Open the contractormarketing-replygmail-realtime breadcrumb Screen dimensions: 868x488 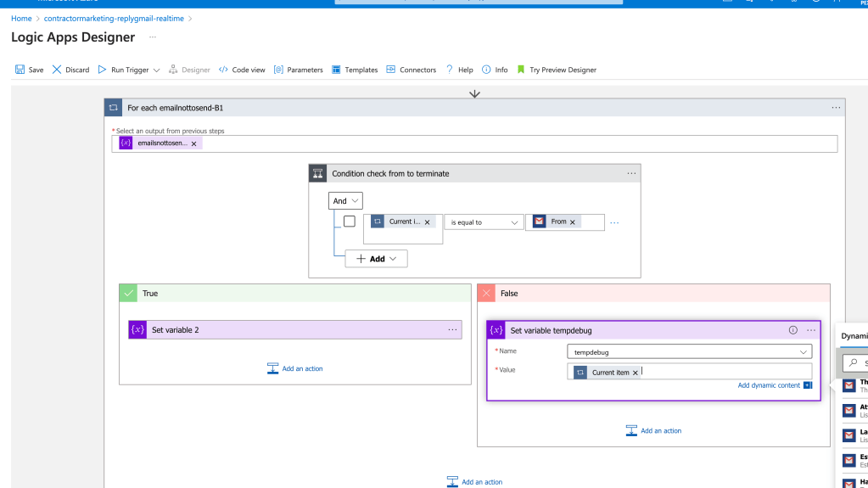(114, 19)
